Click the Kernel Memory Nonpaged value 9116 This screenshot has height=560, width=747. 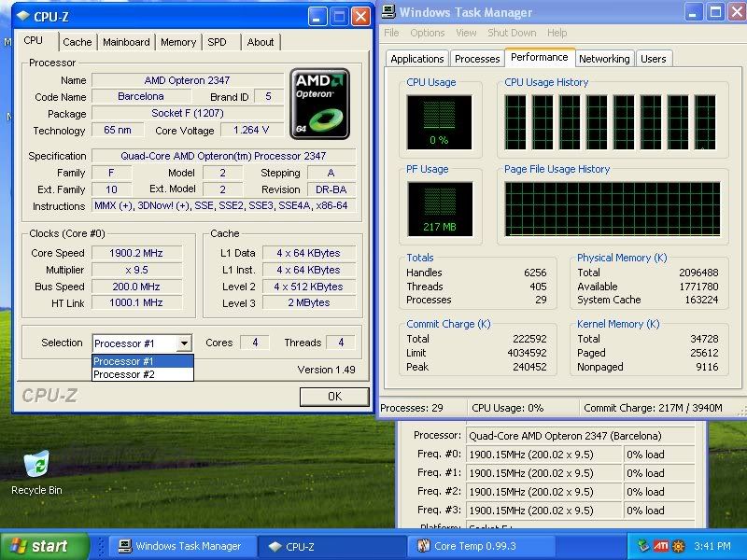(x=707, y=367)
